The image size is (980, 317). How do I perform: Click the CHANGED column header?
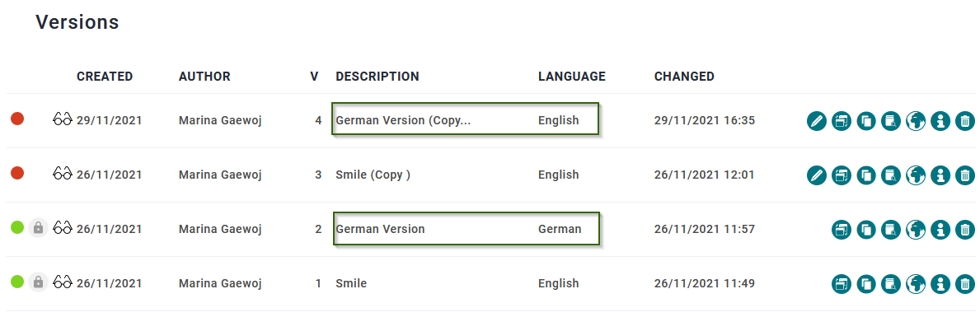click(x=684, y=76)
